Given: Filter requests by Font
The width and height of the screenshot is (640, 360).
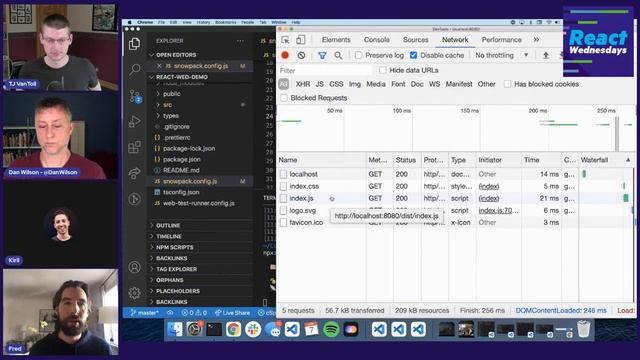Looking at the screenshot, I should click(x=398, y=84).
